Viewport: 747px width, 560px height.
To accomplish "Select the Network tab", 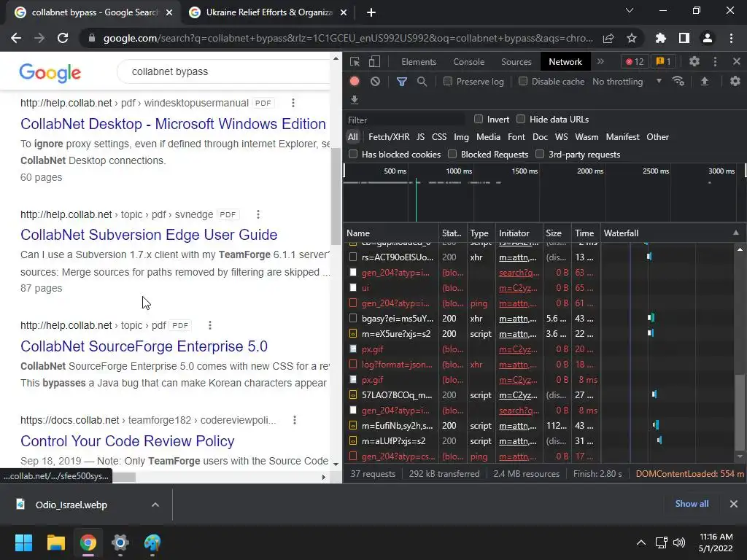I will pos(565,61).
